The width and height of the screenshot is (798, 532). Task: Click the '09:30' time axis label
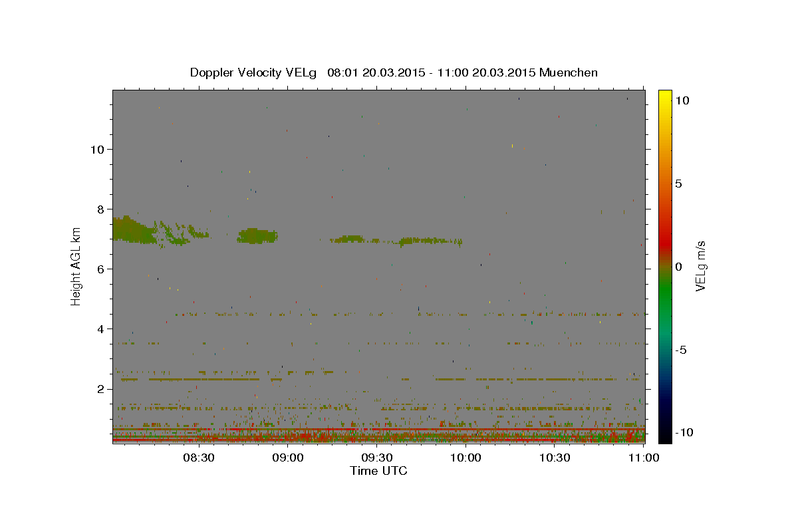tap(377, 458)
